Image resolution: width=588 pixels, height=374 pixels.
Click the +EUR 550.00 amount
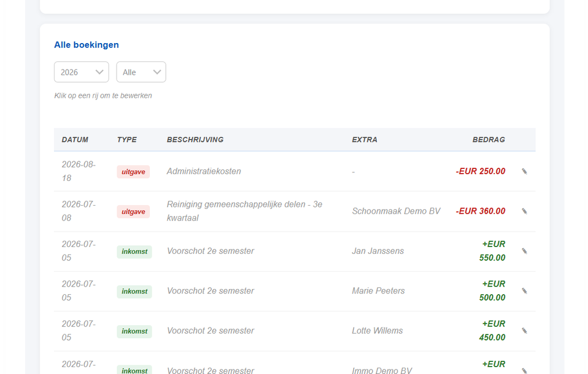click(x=492, y=251)
